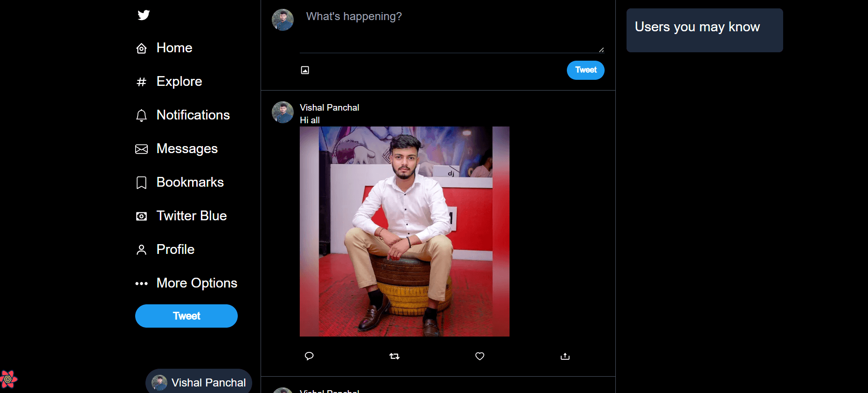Click the Vishal Panchal author name on tweet

point(330,108)
